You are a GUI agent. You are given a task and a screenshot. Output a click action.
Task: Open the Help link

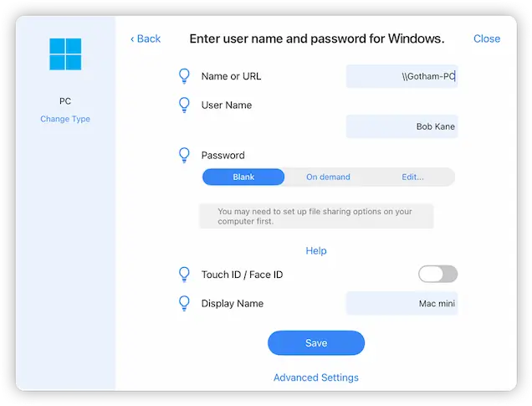[x=315, y=250]
